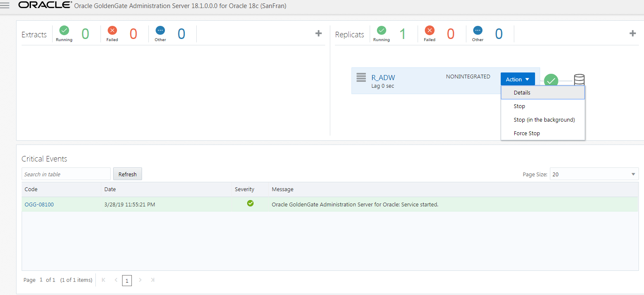The height and width of the screenshot is (295, 644).
Task: Click the Replicats Other count 0
Action: click(499, 34)
